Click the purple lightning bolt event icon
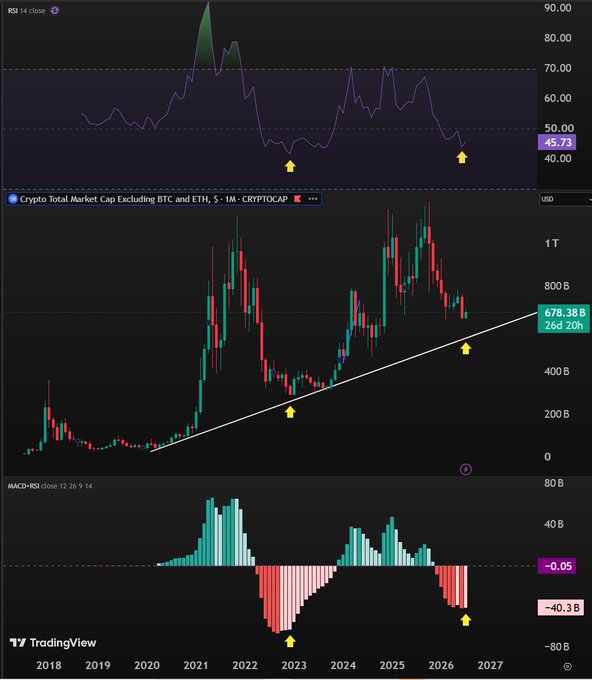Screen dimensions: 592x680 [466, 469]
